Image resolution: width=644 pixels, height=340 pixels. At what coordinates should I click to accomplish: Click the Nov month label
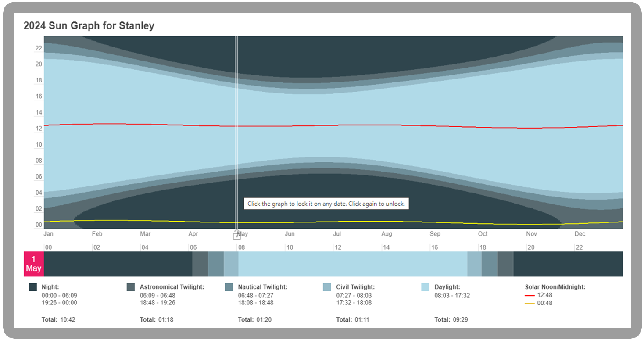531,234
